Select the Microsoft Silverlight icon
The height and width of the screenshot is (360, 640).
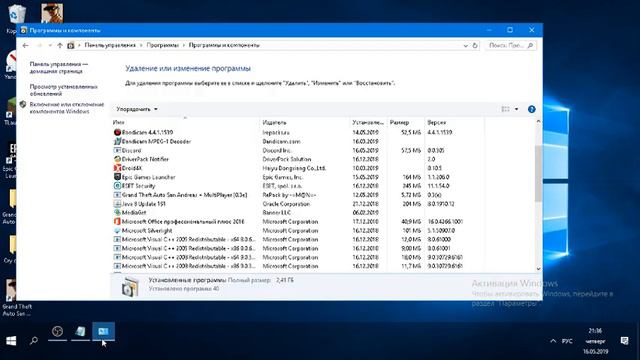(x=117, y=231)
